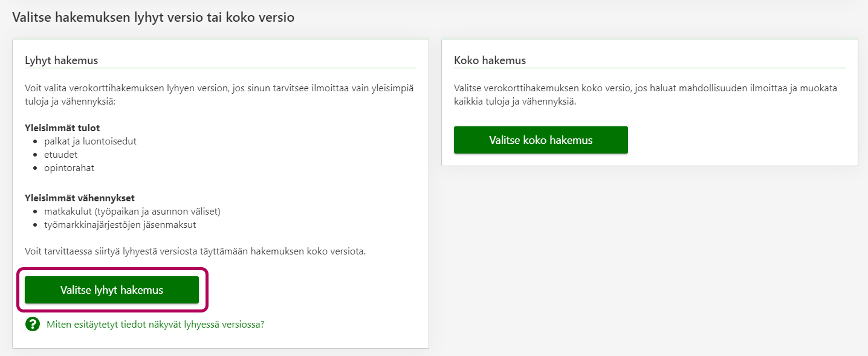Select the page title "Valitse hakemuksen lyhyt versio"
This screenshot has width=868, height=356.
[x=153, y=18]
